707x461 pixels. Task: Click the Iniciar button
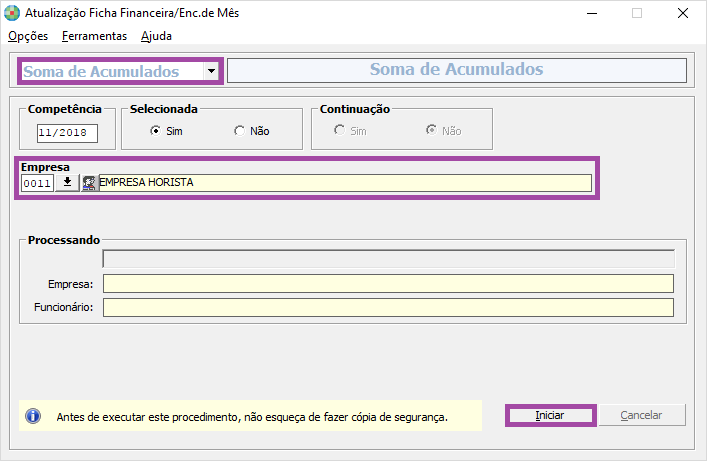click(x=550, y=415)
